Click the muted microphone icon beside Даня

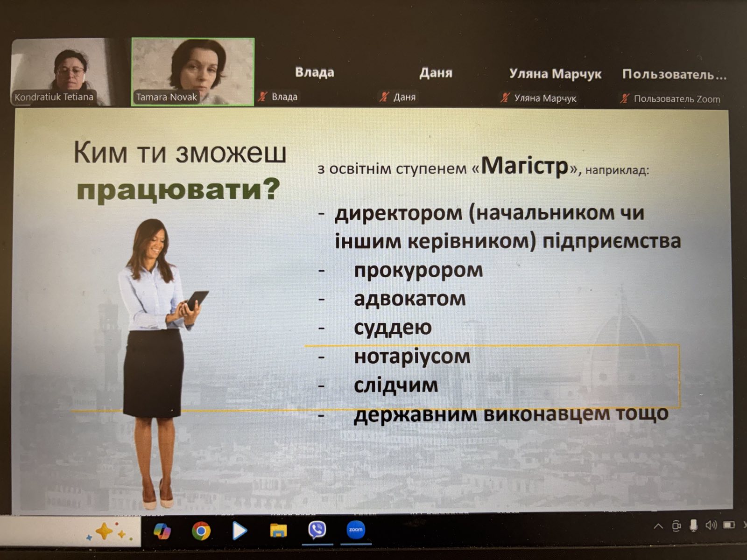click(384, 97)
